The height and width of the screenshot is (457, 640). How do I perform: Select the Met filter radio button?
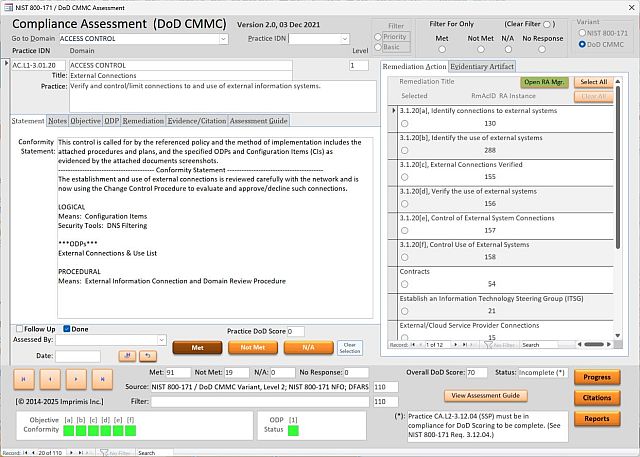click(442, 49)
